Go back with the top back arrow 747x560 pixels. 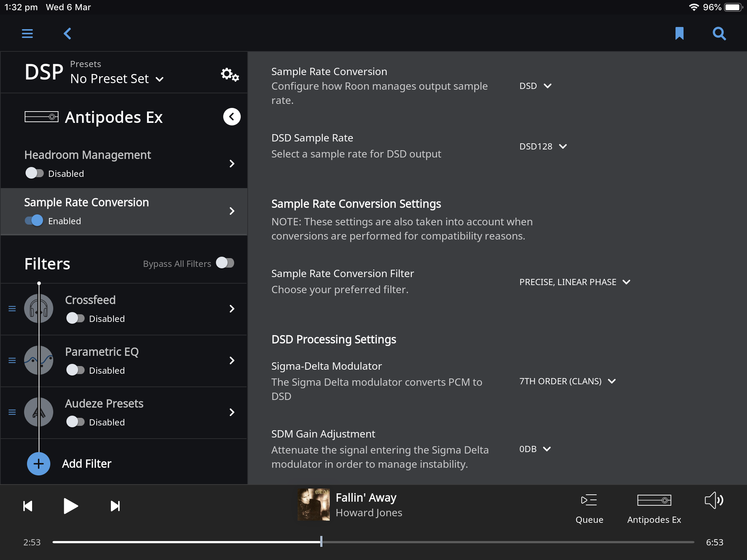(x=67, y=34)
